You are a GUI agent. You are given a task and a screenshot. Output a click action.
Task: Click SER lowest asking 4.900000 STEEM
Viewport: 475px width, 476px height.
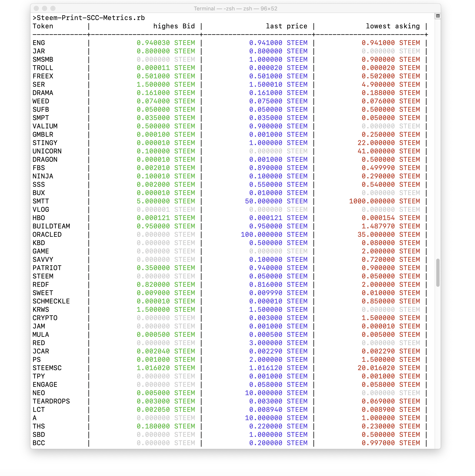[x=391, y=84]
